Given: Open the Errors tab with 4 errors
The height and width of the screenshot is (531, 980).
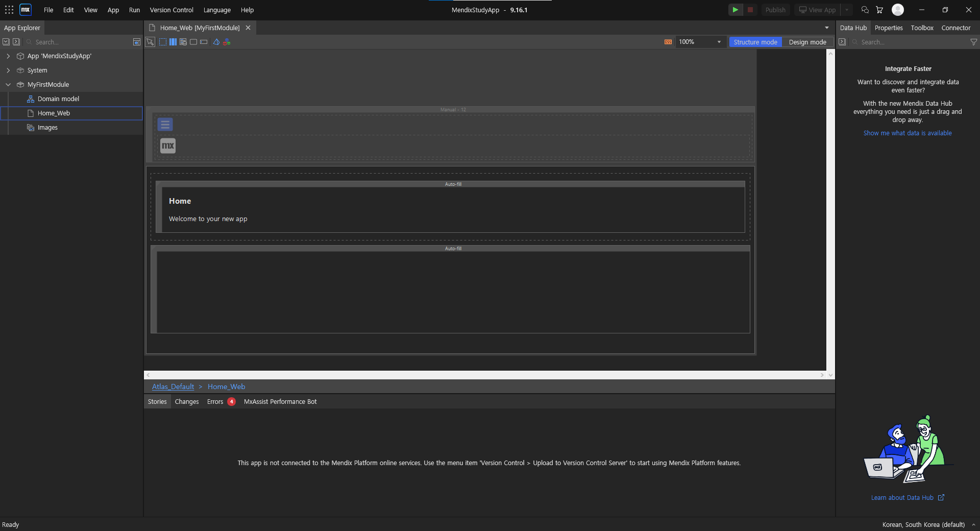Looking at the screenshot, I should point(220,401).
